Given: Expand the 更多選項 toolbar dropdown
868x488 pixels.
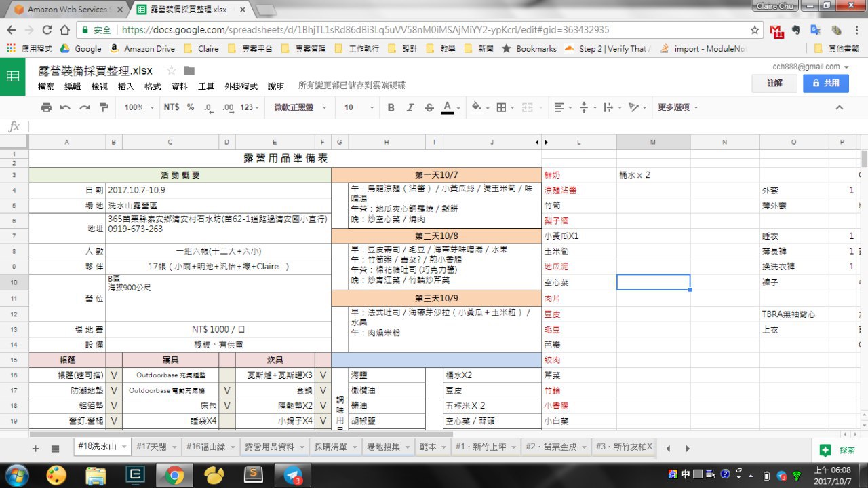Looking at the screenshot, I should (677, 107).
